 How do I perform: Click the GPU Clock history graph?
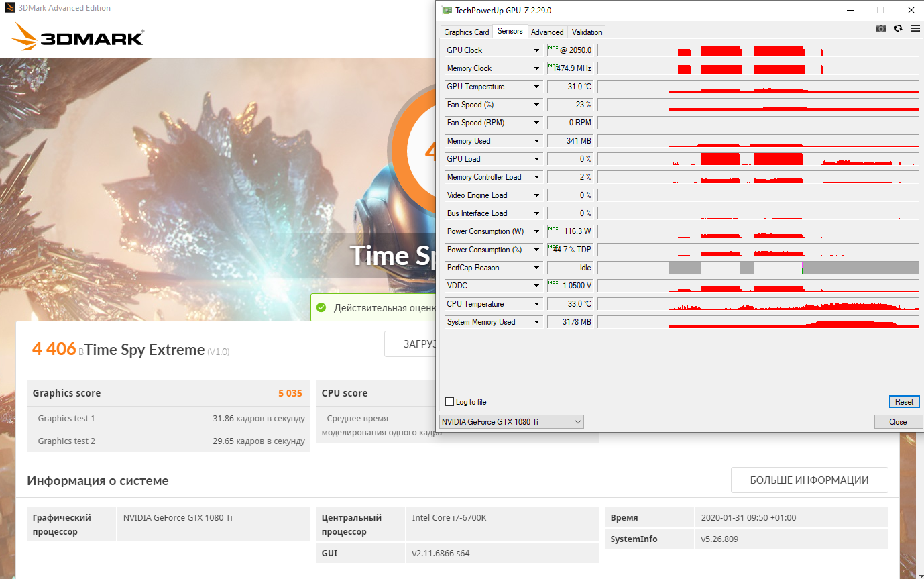pyautogui.click(x=758, y=50)
